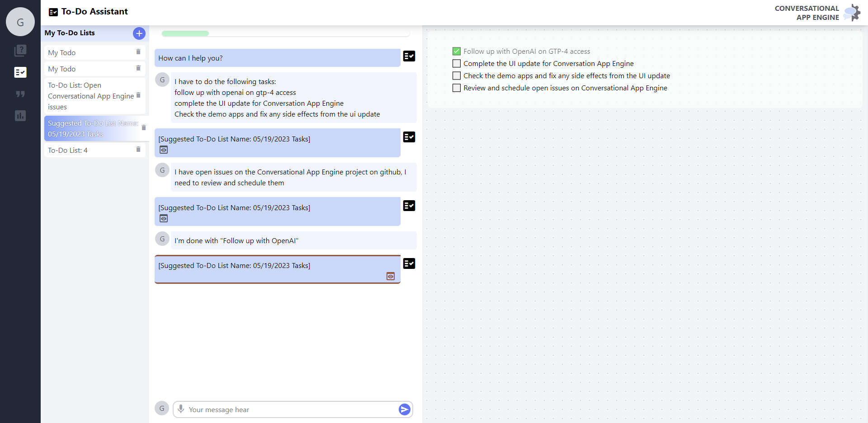Check 'Complete the UI update for Conversation App Engine'
Image resolution: width=868 pixels, height=423 pixels.
pyautogui.click(x=457, y=64)
